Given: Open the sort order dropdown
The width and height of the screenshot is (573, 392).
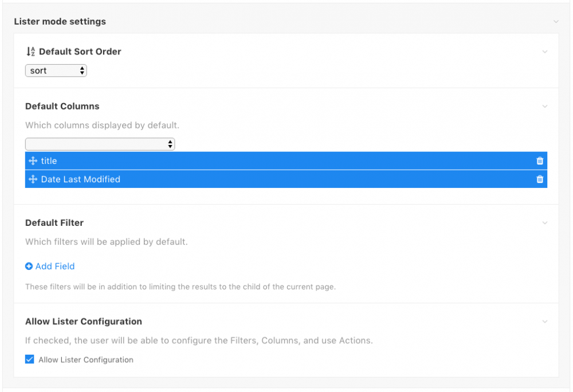Looking at the screenshot, I should pyautogui.click(x=56, y=70).
